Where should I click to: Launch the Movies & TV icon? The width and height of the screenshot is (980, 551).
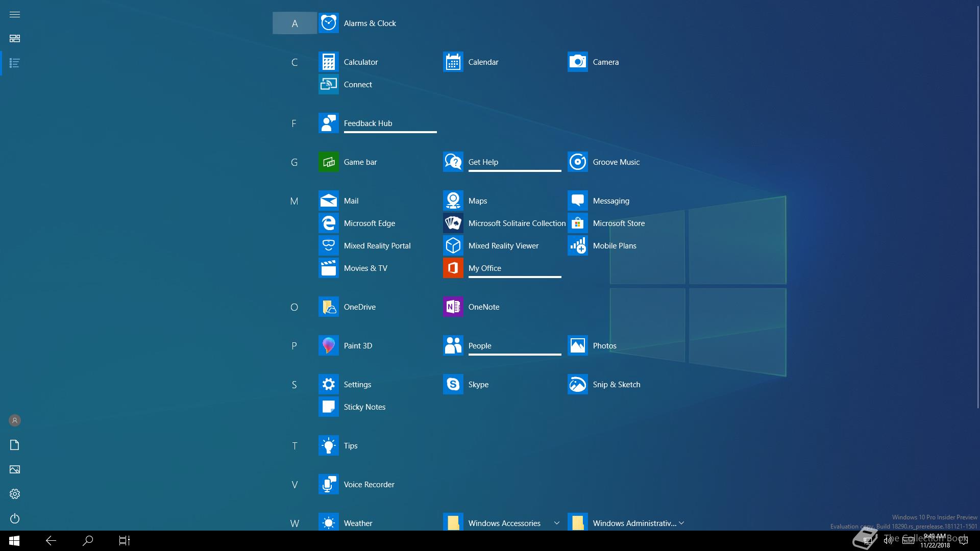click(x=329, y=268)
